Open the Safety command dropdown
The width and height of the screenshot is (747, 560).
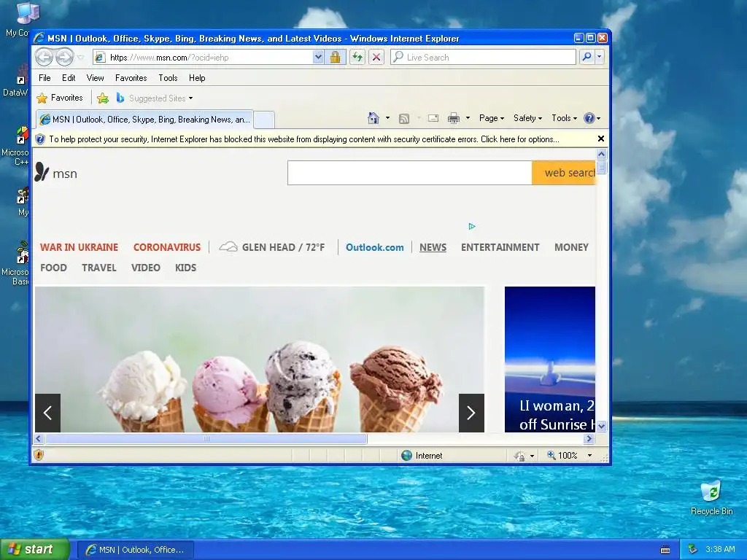(x=527, y=118)
